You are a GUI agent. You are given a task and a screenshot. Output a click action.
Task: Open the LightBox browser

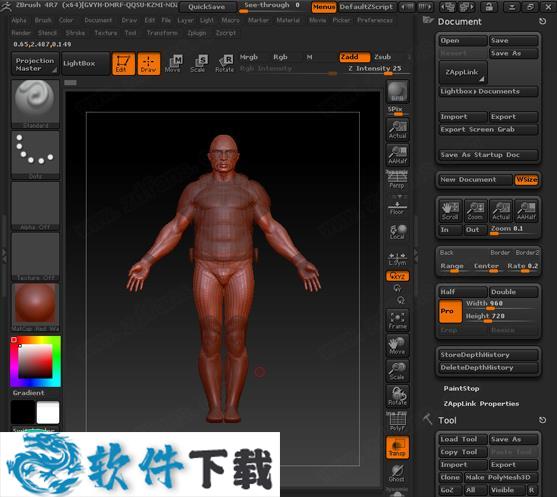tap(85, 64)
